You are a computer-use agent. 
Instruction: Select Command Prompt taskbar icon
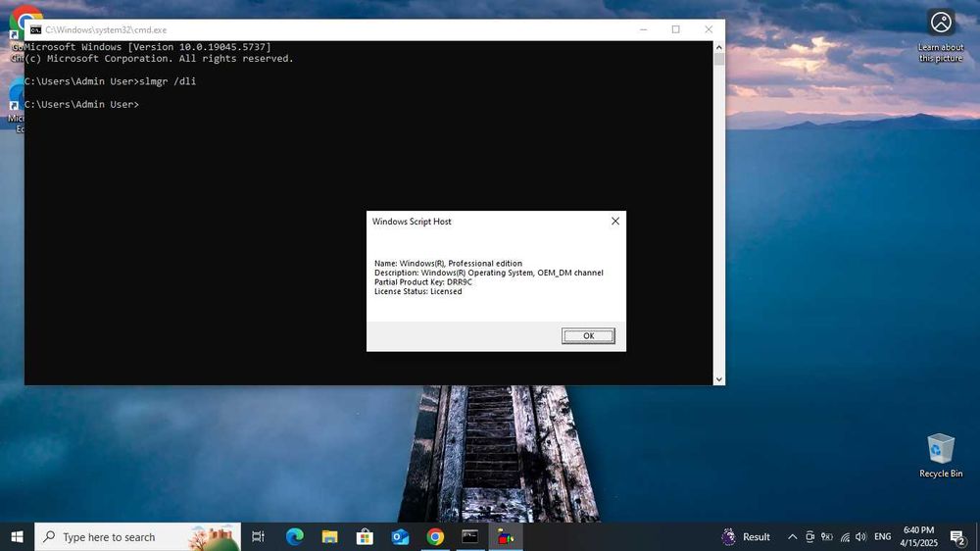pos(470,536)
